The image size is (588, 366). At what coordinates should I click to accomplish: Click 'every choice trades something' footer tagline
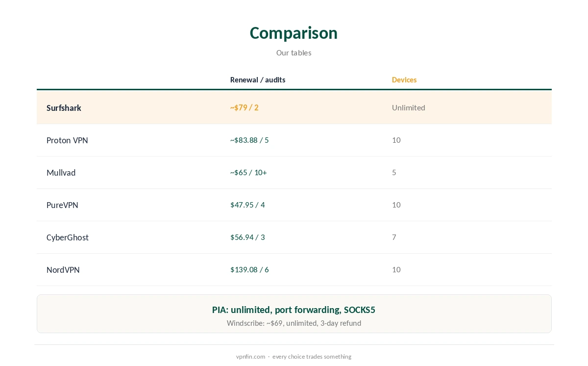[312, 357]
